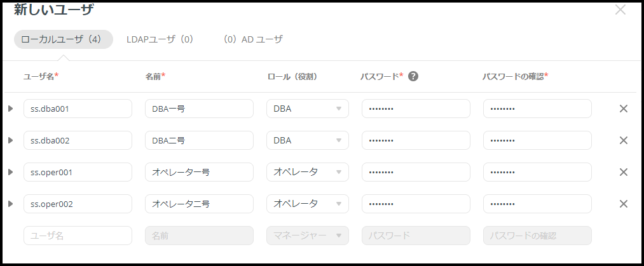The width and height of the screenshot is (644, 266).
Task: Open role dropdown for オペレーター号
Action: [x=308, y=172]
